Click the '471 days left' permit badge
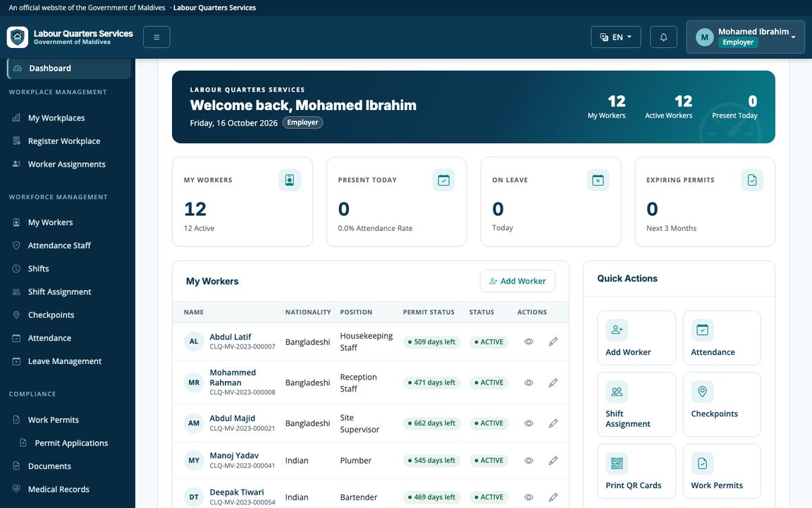Image resolution: width=812 pixels, height=508 pixels. tap(431, 382)
